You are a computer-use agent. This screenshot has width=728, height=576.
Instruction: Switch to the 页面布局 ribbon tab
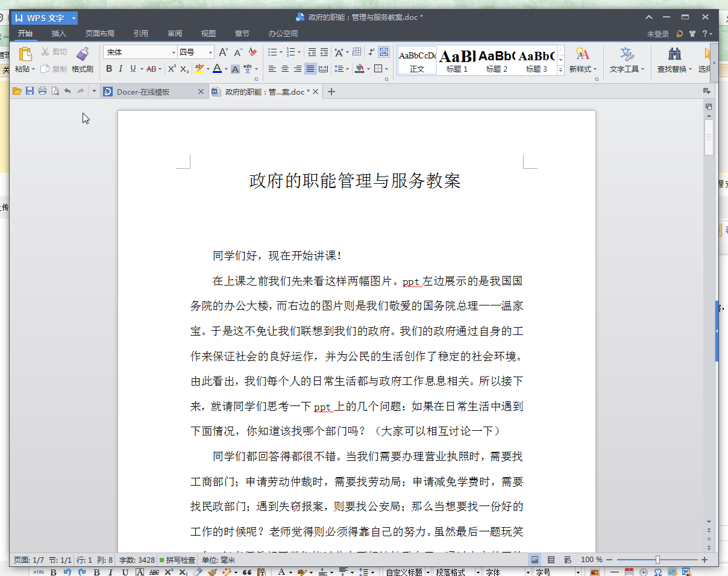pos(99,34)
